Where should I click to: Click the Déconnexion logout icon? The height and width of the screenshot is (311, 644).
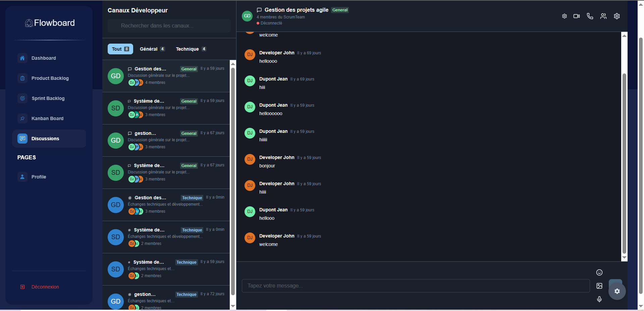click(22, 287)
